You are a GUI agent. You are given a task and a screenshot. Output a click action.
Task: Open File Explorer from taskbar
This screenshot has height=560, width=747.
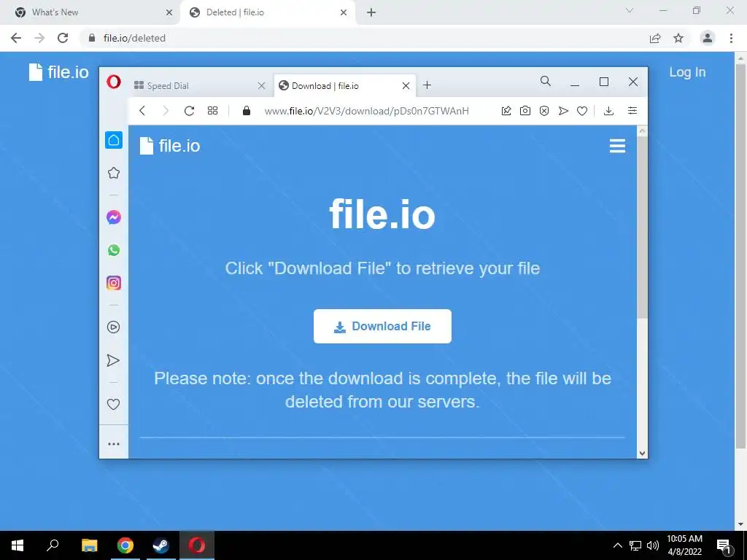[89, 545]
